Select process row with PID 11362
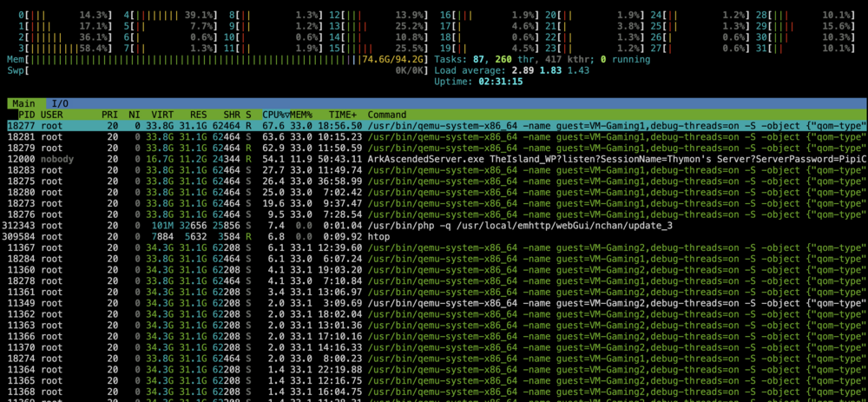Image resolution: width=868 pixels, height=402 pixels. point(437,314)
